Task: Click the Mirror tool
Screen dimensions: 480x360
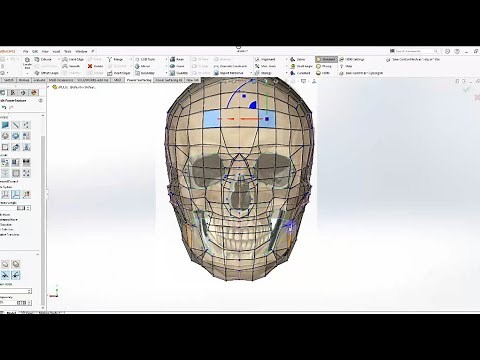Action: point(142,66)
